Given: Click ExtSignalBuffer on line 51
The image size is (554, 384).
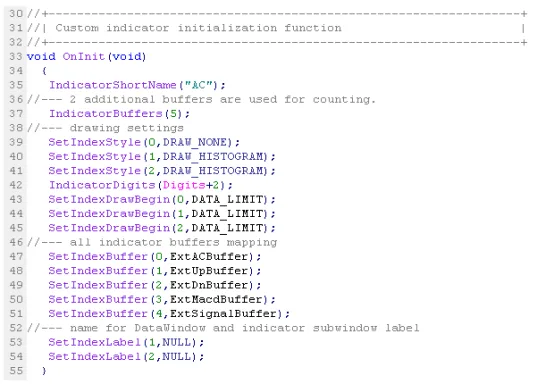Looking at the screenshot, I should [x=223, y=314].
